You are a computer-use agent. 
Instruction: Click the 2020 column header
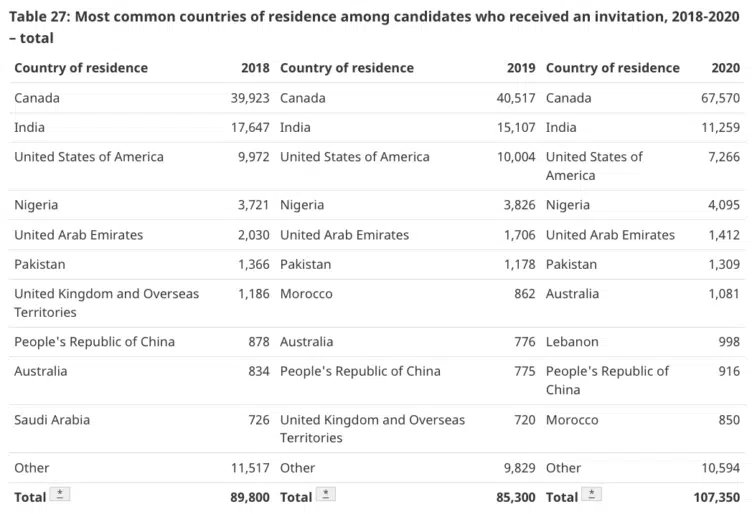pos(726,68)
